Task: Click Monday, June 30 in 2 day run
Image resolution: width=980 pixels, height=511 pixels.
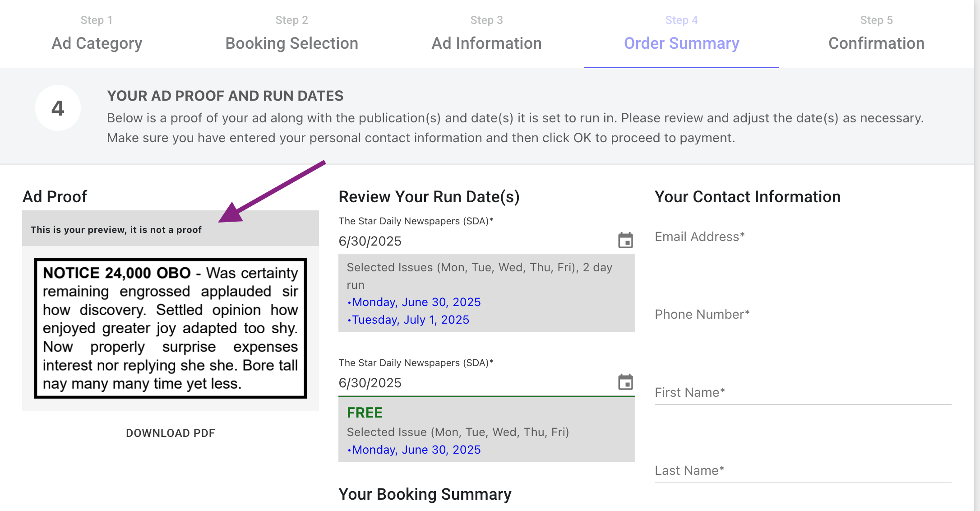Action: [416, 302]
